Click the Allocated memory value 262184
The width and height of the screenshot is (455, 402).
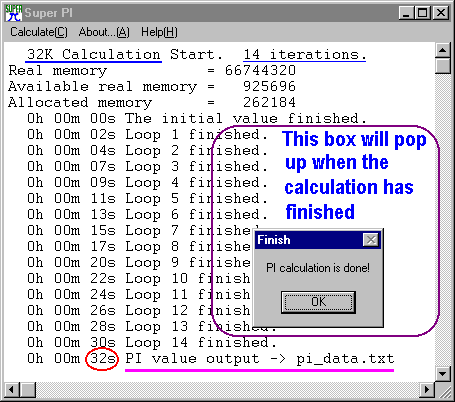269,102
